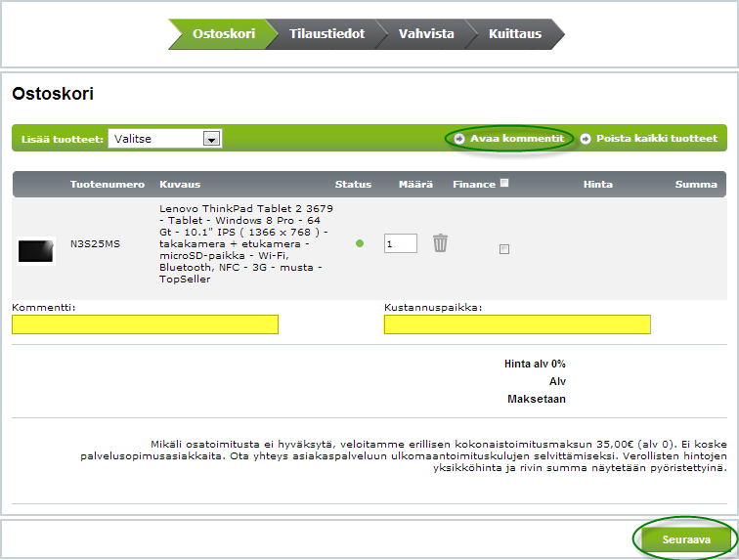Viewport: 739px width, 560px height.
Task: Click the Ostoskori page heading
Action: click(x=53, y=94)
